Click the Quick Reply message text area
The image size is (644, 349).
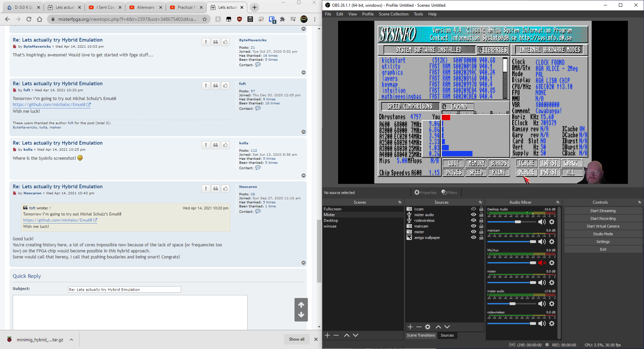130,312
